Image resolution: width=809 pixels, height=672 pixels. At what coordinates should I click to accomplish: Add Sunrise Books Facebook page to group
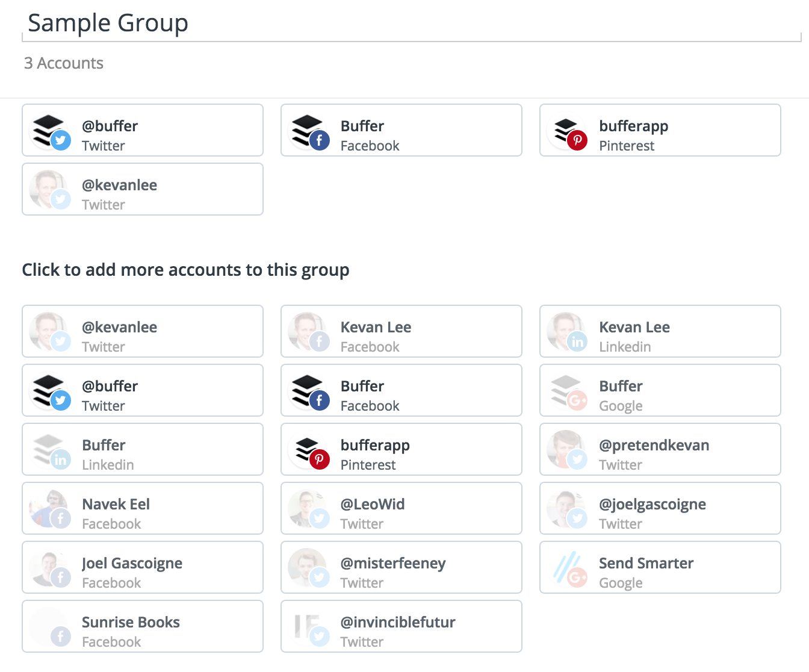pos(142,626)
